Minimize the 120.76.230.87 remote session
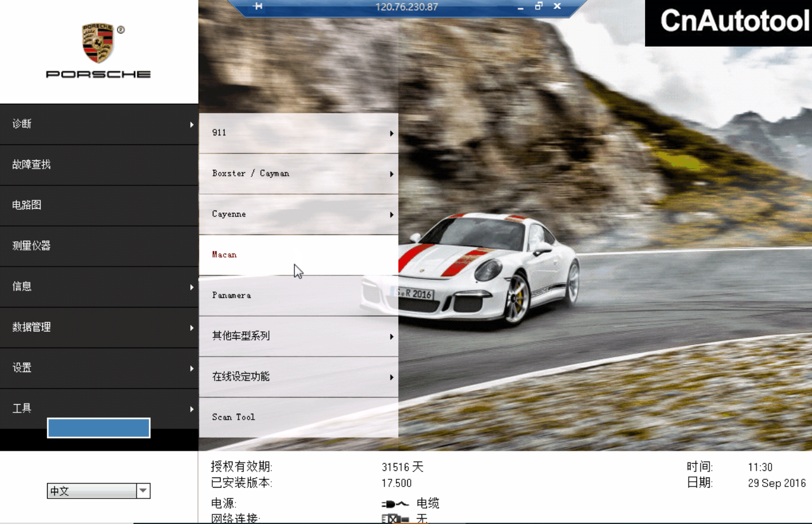This screenshot has width=812, height=524. (520, 7)
